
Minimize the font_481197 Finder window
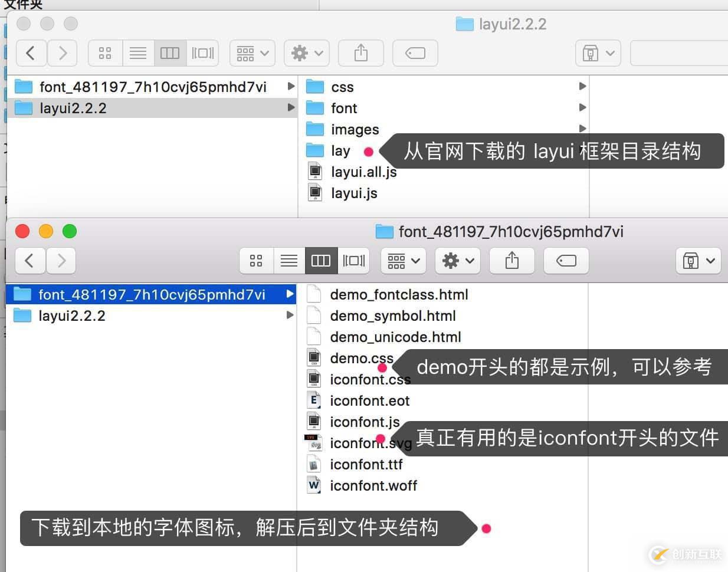click(46, 231)
